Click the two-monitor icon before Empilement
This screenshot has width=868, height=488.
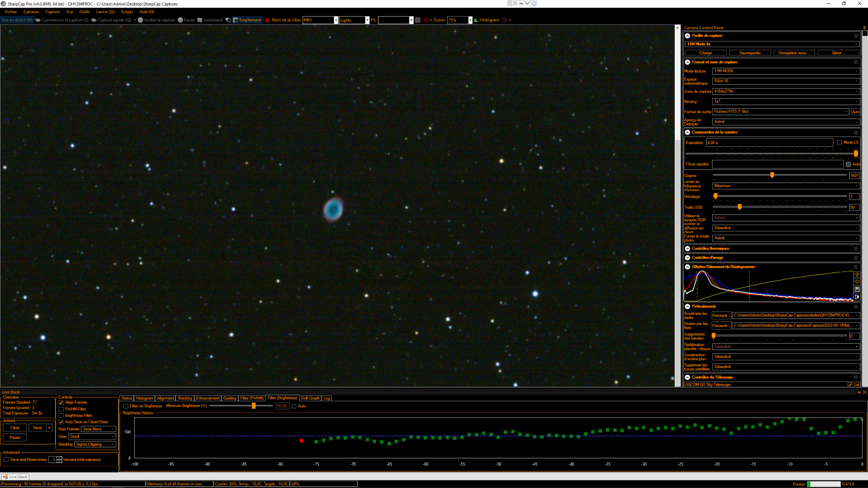click(x=228, y=20)
